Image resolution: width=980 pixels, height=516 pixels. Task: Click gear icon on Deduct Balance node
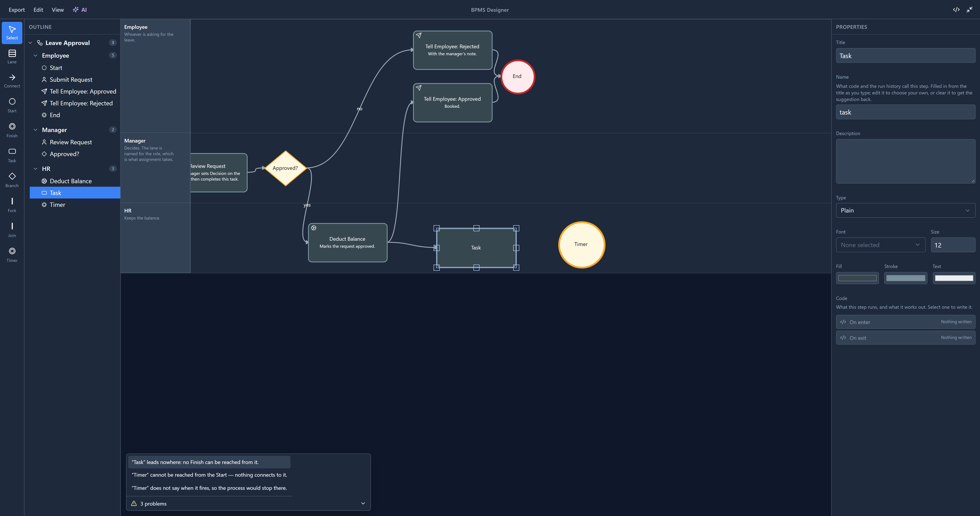pos(314,228)
